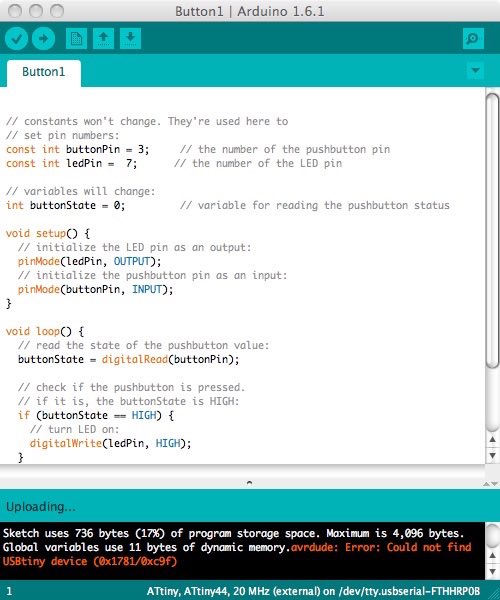Click the 'ATtiny, ATtiny44, 20 MHz' board status text
The width and height of the screenshot is (500, 600).
pyautogui.click(x=313, y=592)
